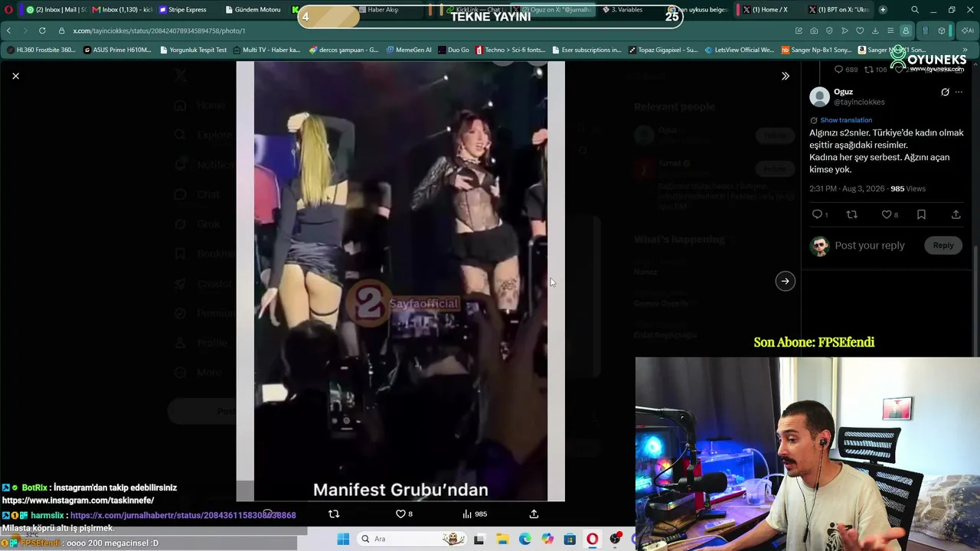Go back in browser history

pos(8,31)
